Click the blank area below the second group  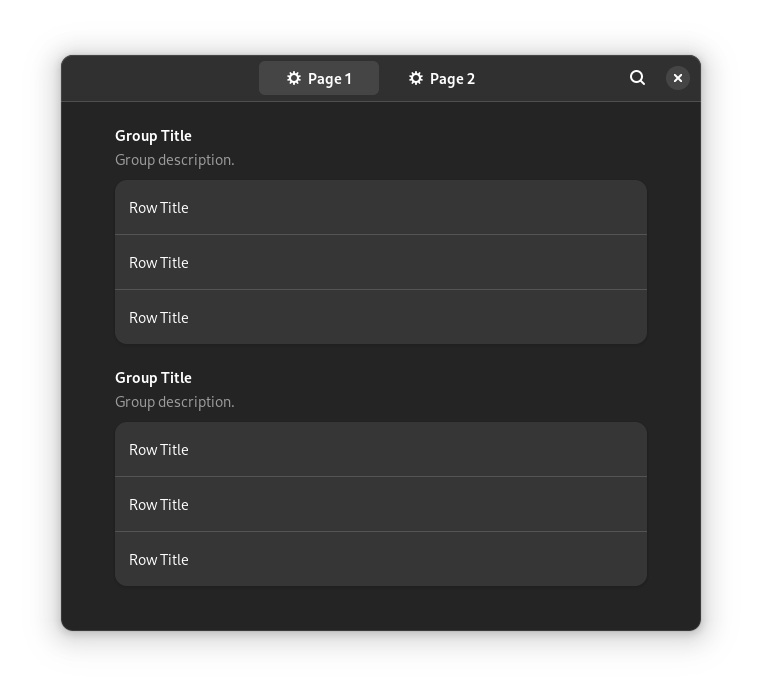(381, 608)
